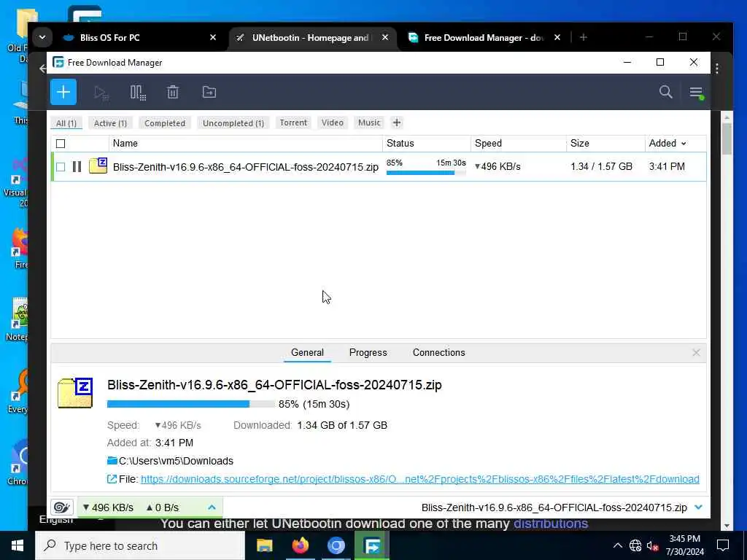Click large zip icon in details panel
Image resolution: width=747 pixels, height=560 pixels.
[75, 393]
